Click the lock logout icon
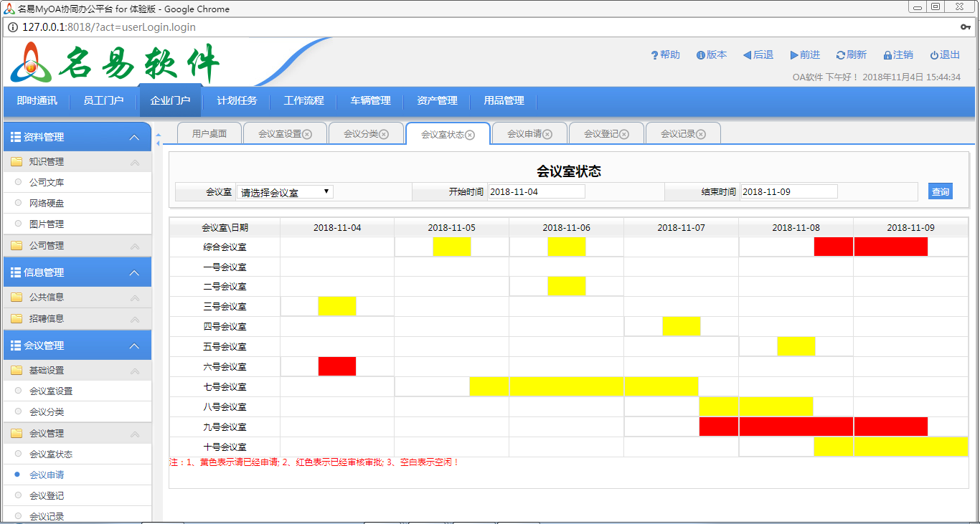Viewport: 980px width, 524px height. (887, 55)
